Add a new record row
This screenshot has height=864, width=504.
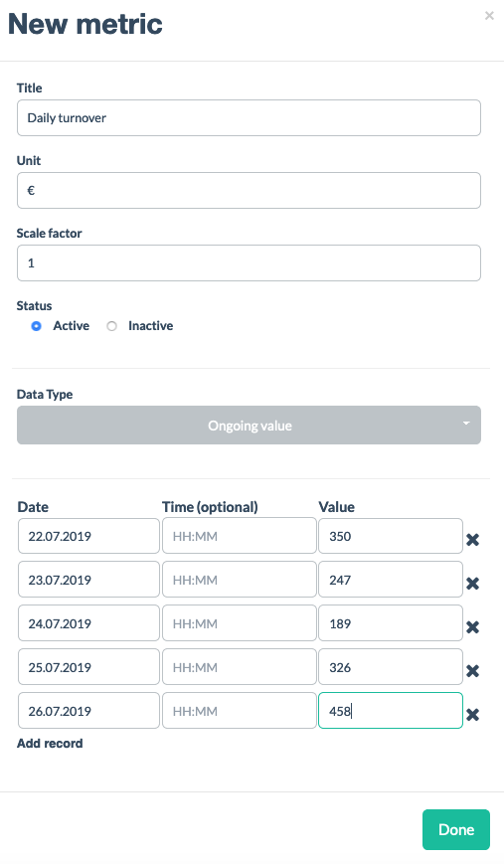(x=50, y=744)
